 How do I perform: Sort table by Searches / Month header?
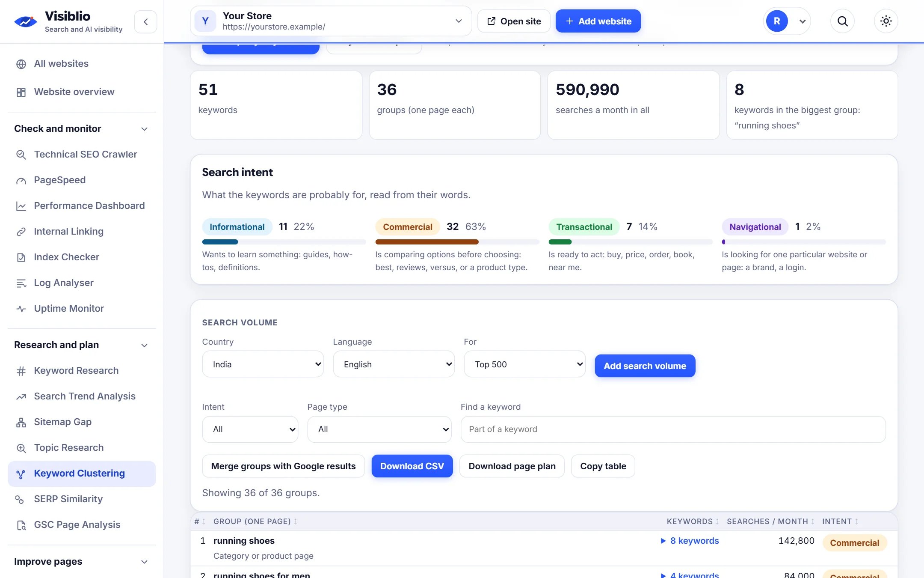pos(770,521)
